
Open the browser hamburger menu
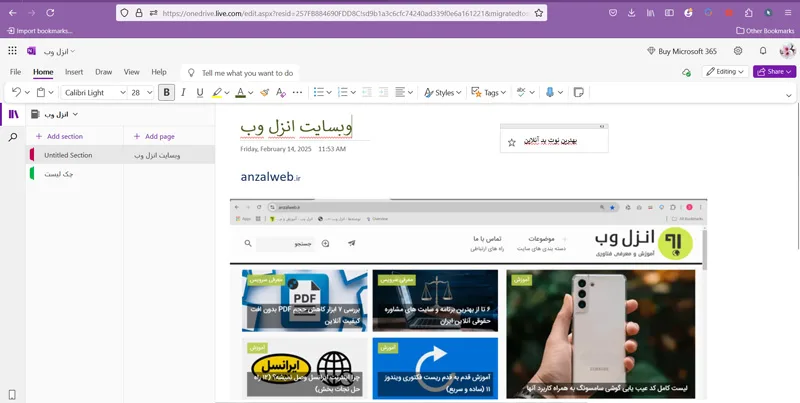pos(788,13)
